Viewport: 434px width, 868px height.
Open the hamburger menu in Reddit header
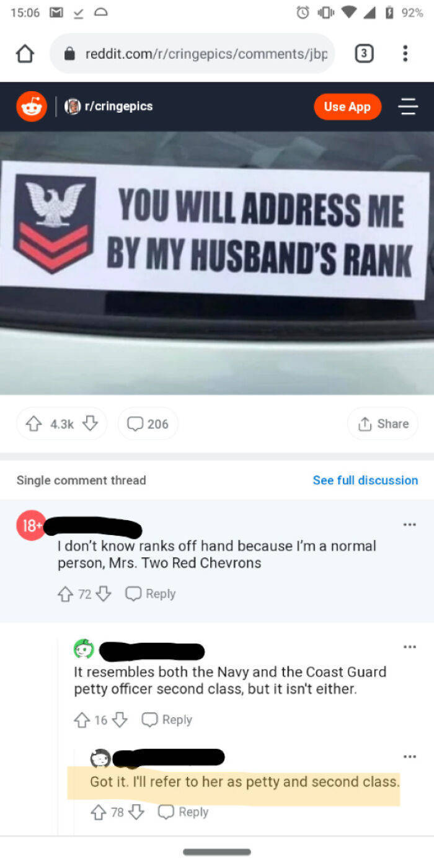408,107
